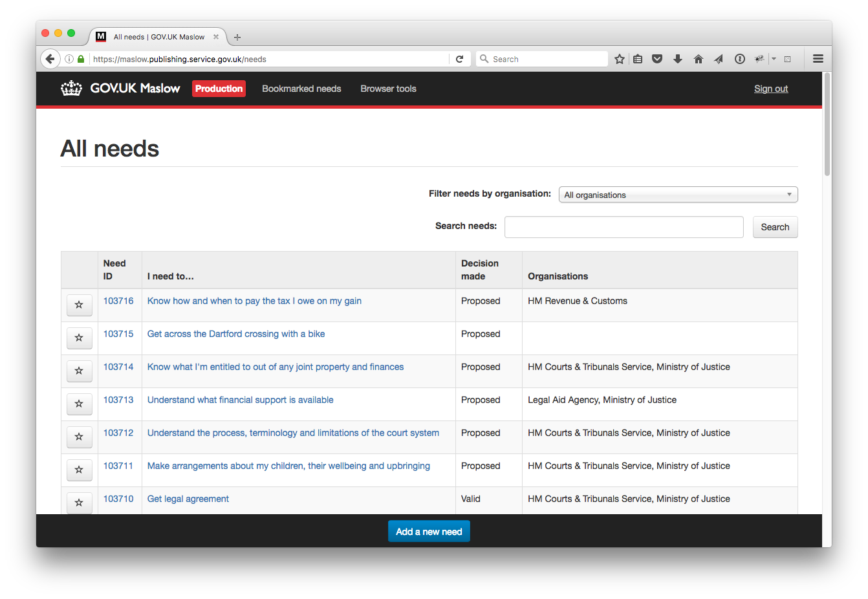Viewport: 868px width, 599px height.
Task: Click the red Production label
Action: [219, 89]
